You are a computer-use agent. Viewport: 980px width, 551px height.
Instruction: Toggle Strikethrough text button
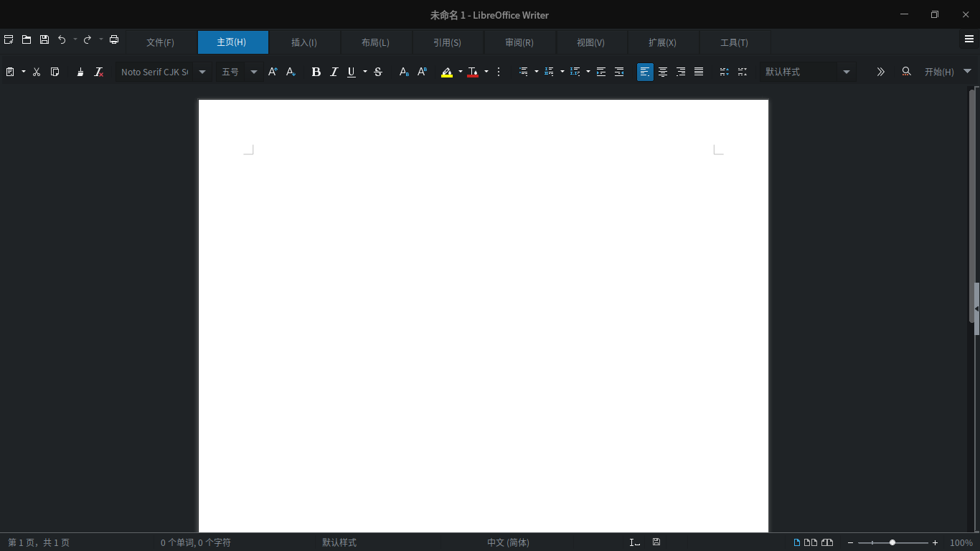click(x=378, y=72)
